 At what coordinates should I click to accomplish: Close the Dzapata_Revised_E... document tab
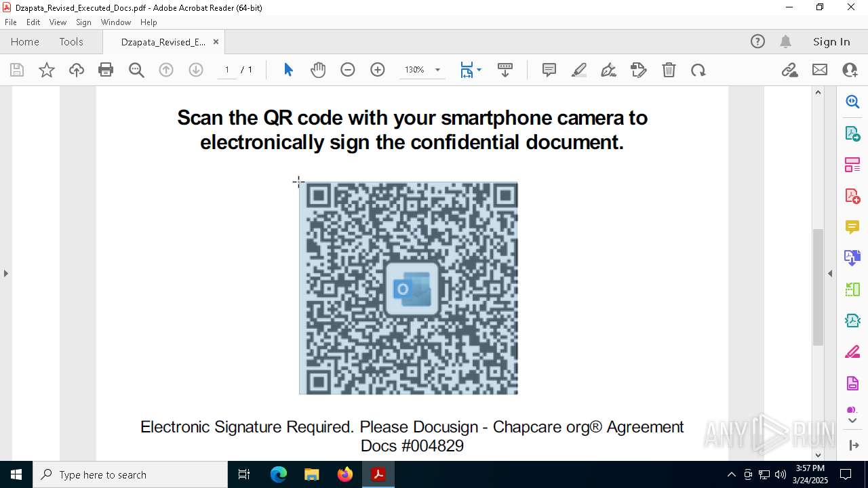216,41
